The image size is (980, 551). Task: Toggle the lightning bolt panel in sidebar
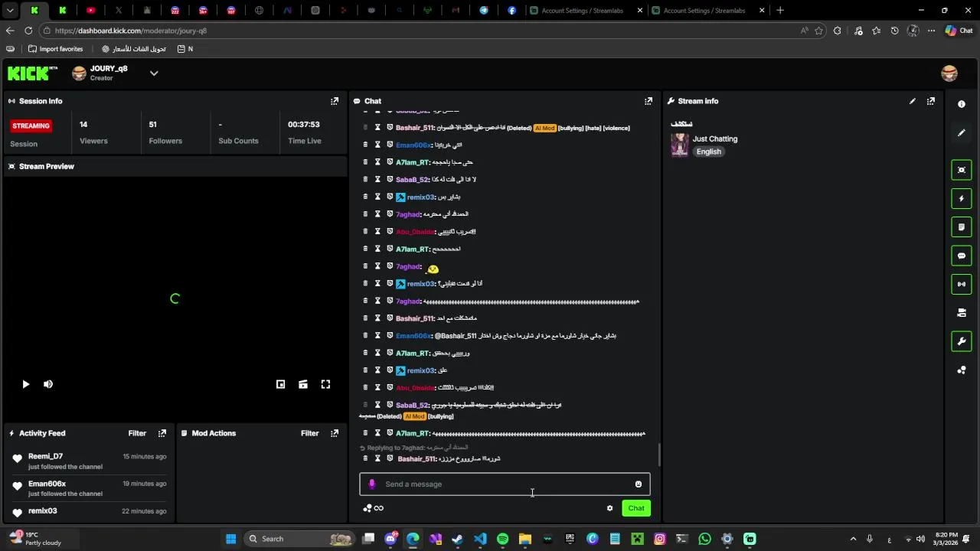962,199
